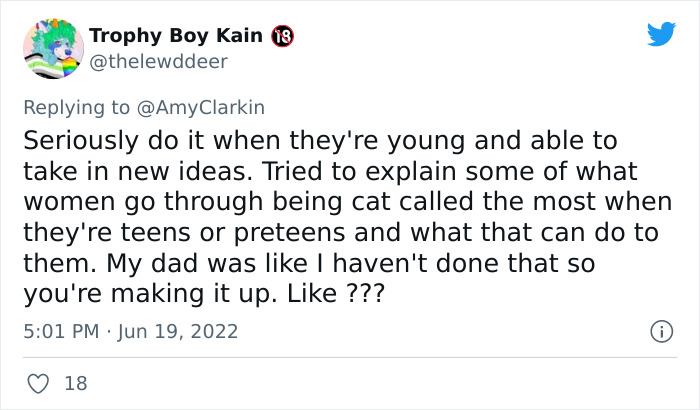Like the tweet with the heart icon
Image resolution: width=700 pixels, height=410 pixels.
[39, 383]
